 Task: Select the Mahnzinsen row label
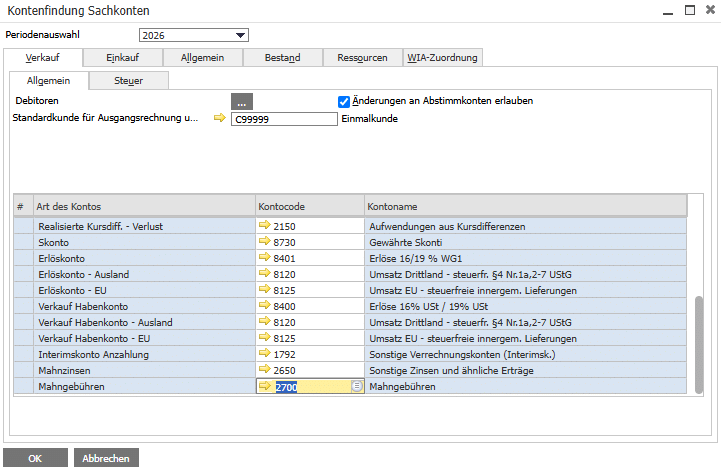(64, 371)
